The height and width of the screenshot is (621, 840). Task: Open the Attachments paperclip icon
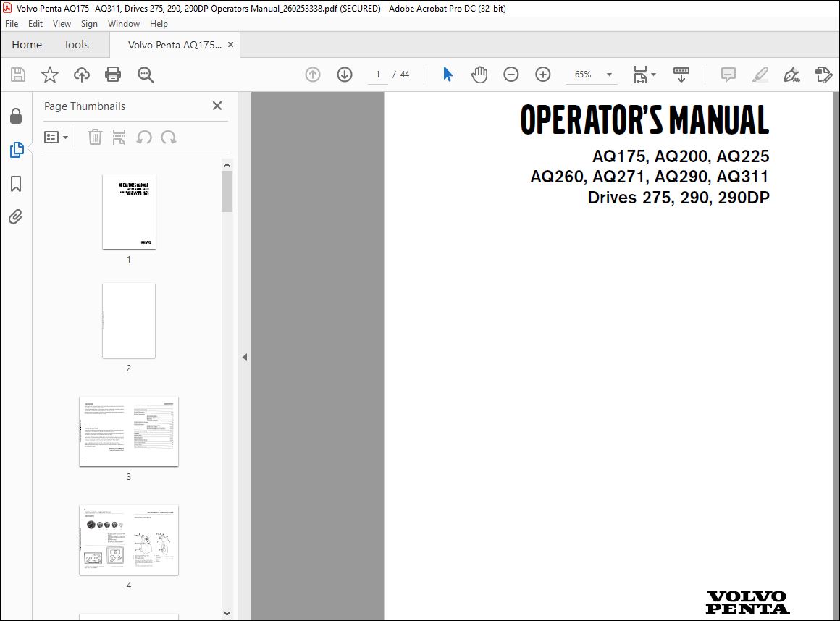(15, 217)
